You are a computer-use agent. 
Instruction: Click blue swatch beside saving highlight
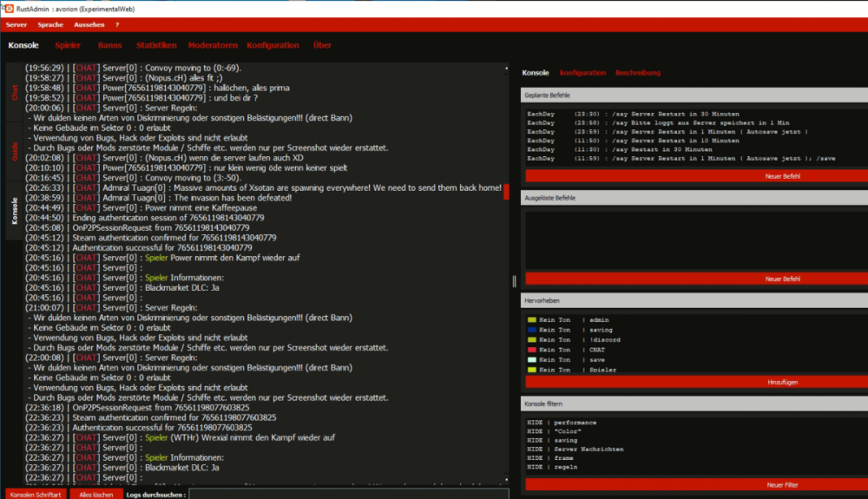(531, 330)
